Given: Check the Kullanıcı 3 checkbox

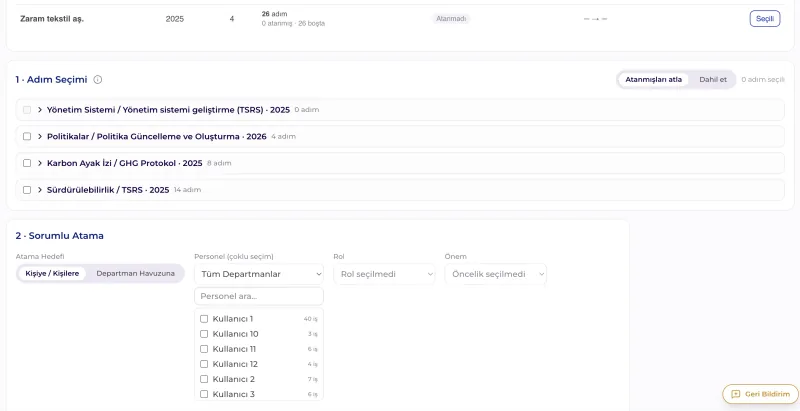Looking at the screenshot, I should 204,394.
